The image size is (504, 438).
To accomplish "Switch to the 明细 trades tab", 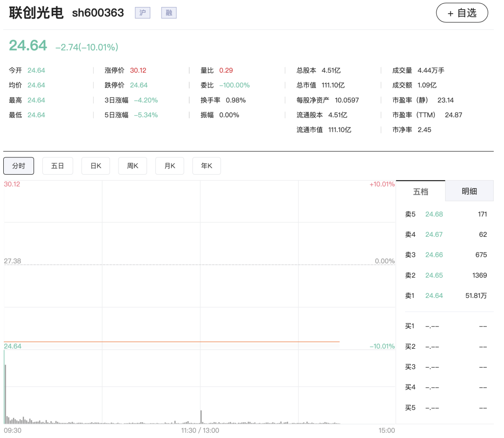I will tap(469, 191).
